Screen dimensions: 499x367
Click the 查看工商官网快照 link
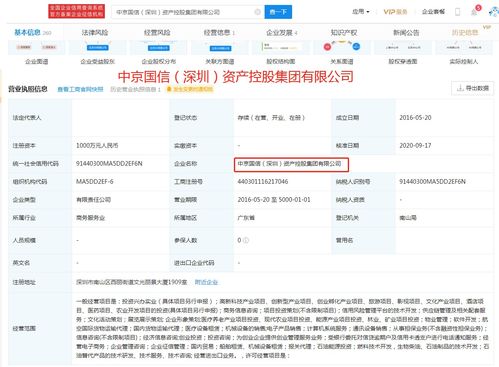[x=80, y=89]
